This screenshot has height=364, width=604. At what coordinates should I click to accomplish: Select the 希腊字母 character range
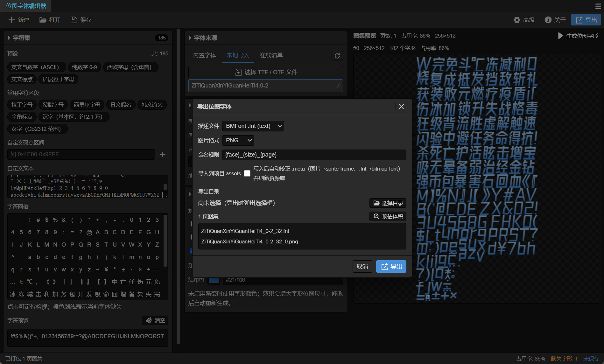[53, 105]
